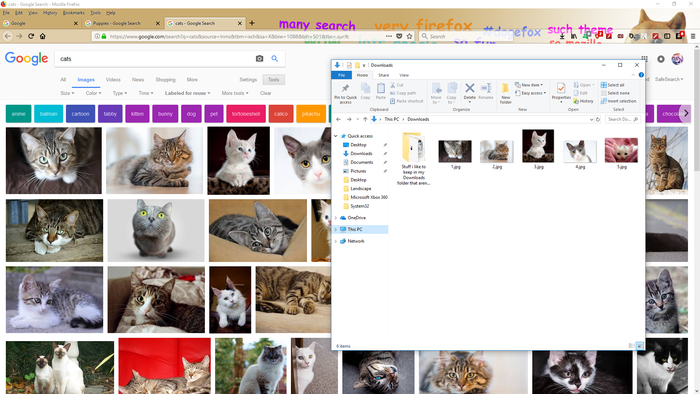Select file 3.jpg in Downloads
The height and width of the screenshot is (394, 700).
click(538, 149)
